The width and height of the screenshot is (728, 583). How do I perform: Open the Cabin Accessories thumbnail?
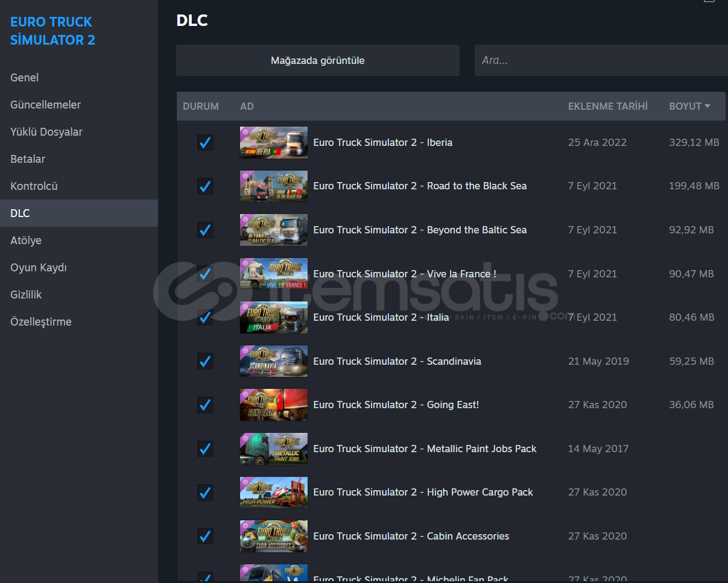click(x=274, y=536)
